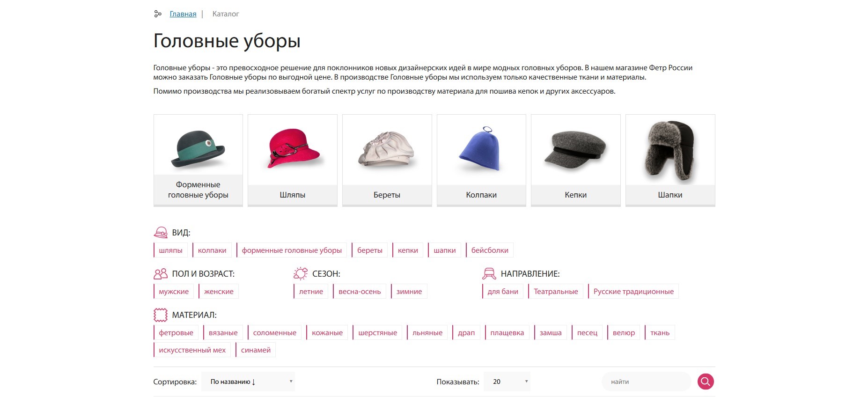
Task: Click the fabric icon beside МАТЕРИАЛ
Action: pyautogui.click(x=161, y=315)
